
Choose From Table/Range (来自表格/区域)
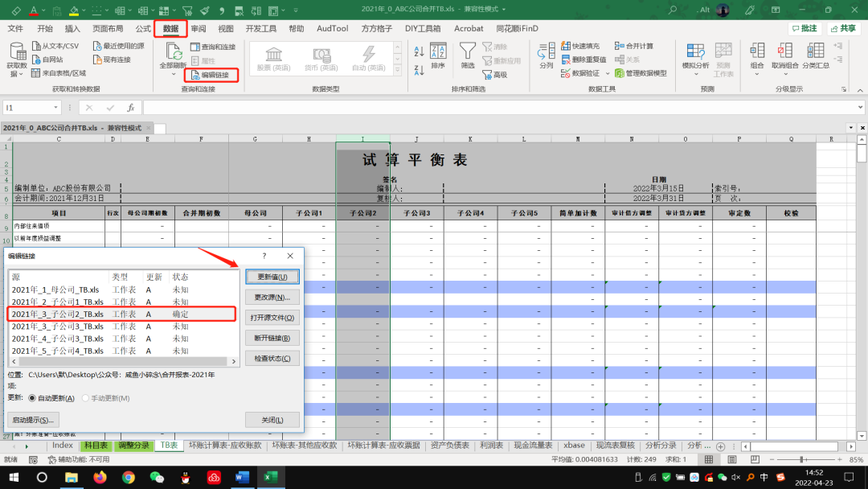tap(59, 73)
